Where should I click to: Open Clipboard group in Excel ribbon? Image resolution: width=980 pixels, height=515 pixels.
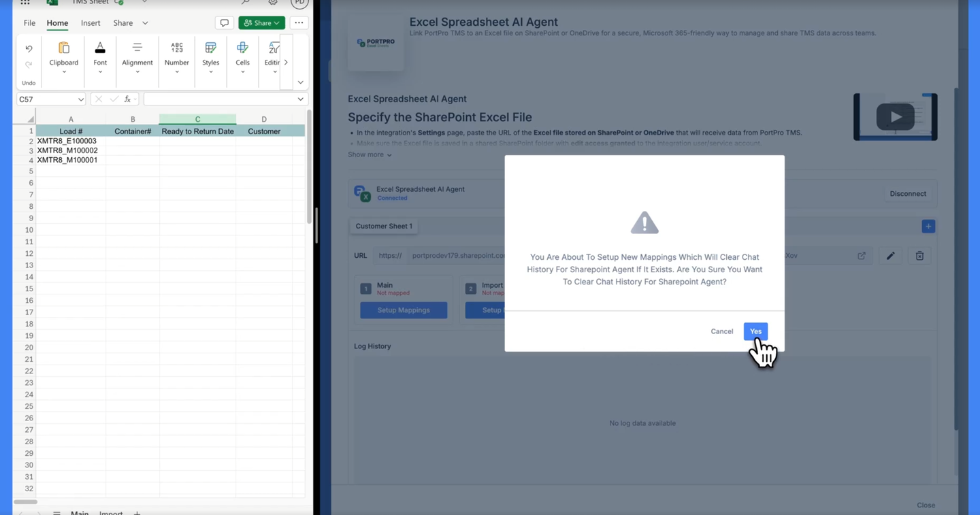pyautogui.click(x=63, y=59)
